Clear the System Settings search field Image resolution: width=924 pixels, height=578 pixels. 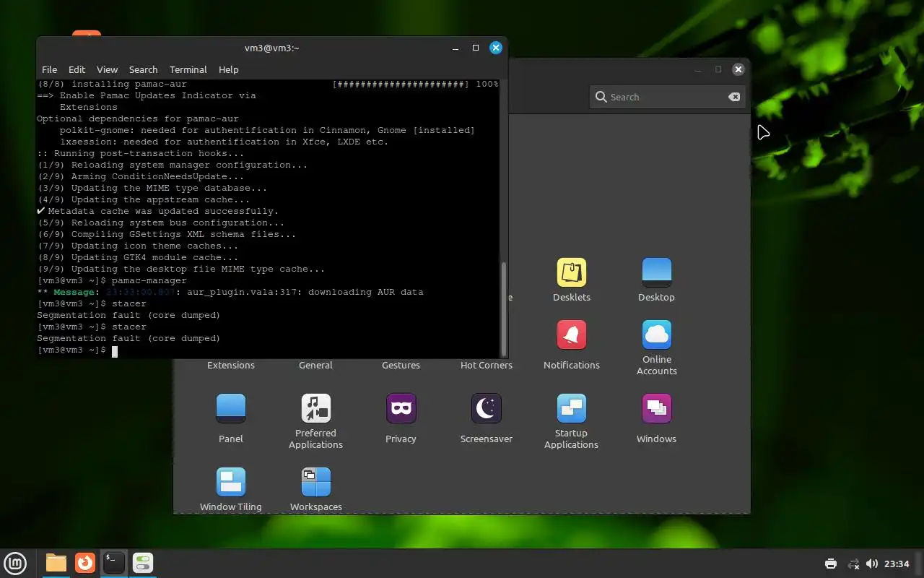pyautogui.click(x=733, y=97)
